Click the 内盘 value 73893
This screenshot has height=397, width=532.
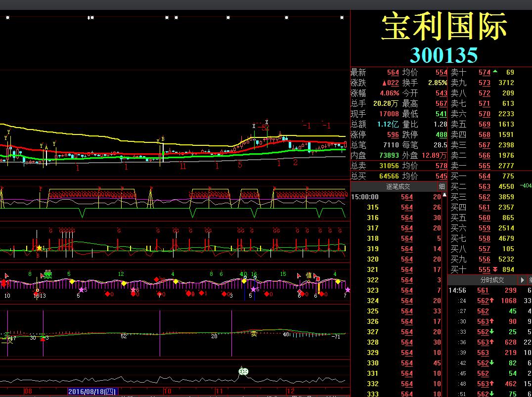[x=389, y=155]
